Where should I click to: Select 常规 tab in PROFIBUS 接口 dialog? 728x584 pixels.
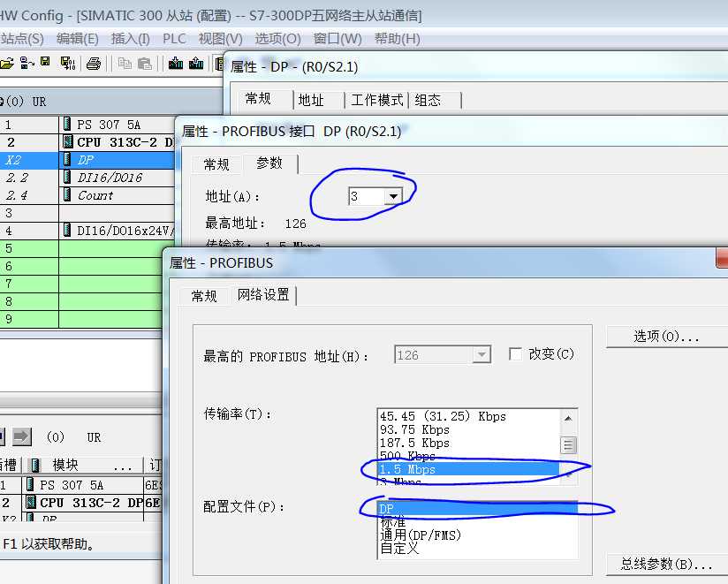tap(216, 164)
